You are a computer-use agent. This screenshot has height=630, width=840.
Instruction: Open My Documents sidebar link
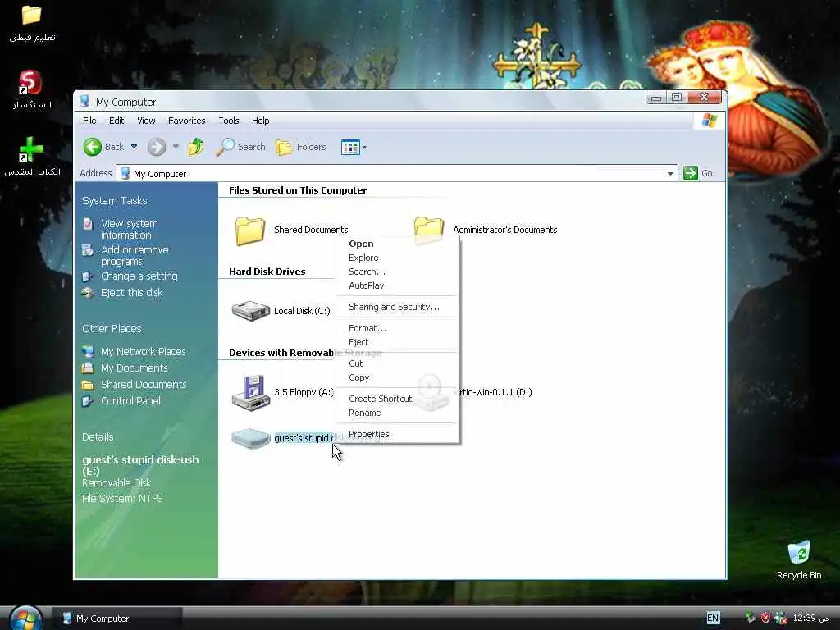click(134, 368)
